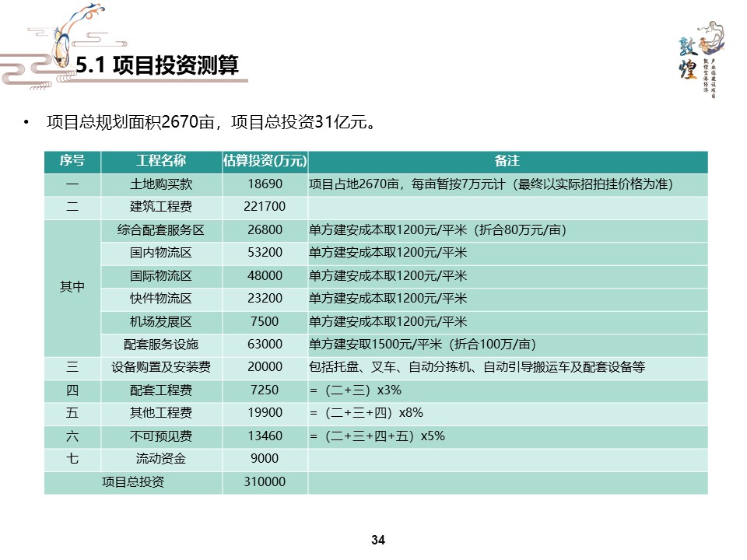The height and width of the screenshot is (560, 747).
Task: Select the 项目总投资 total row label
Action: click(x=133, y=482)
